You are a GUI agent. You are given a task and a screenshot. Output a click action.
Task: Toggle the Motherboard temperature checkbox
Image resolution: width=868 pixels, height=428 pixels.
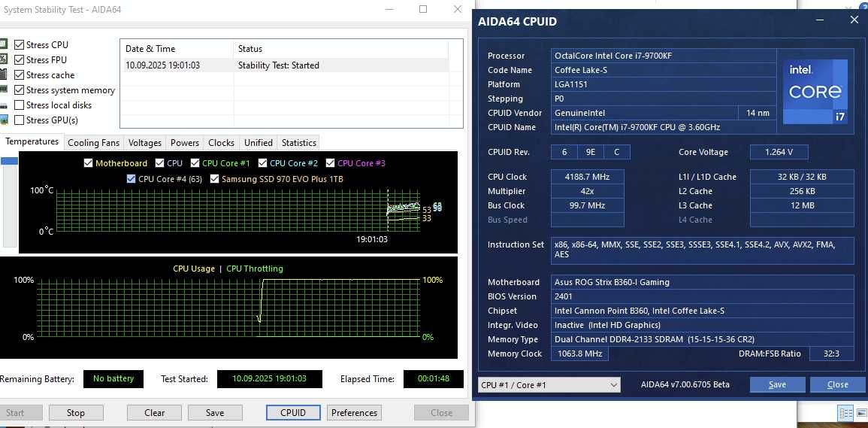(88, 163)
